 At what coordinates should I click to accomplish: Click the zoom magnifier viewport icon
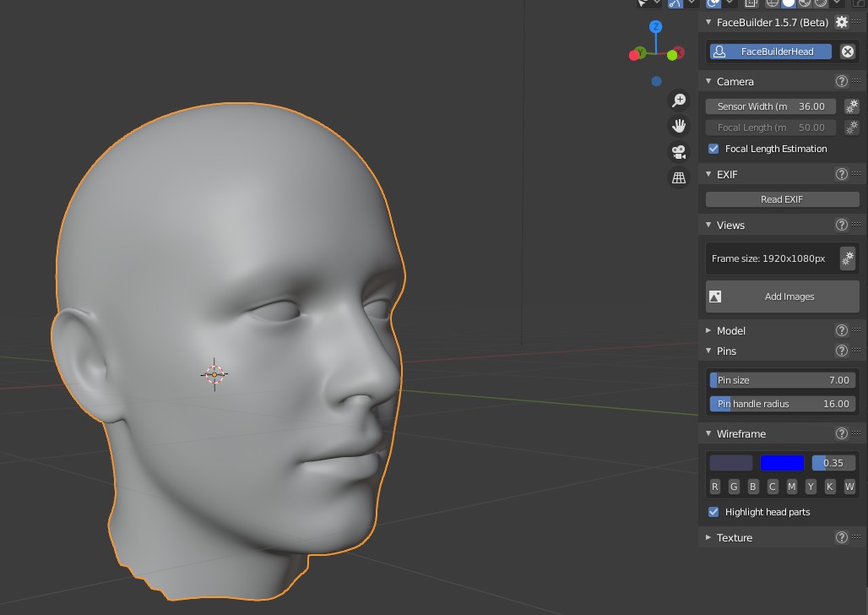pos(679,101)
